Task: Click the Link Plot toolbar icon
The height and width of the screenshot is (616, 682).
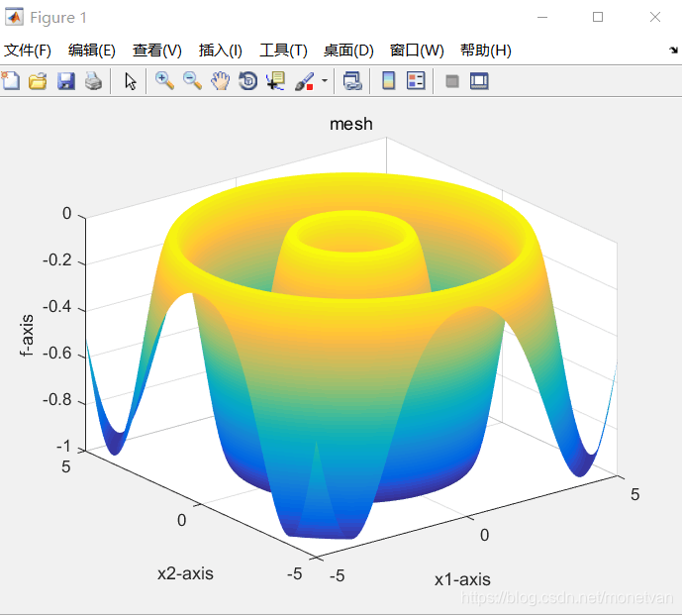Action: (352, 81)
